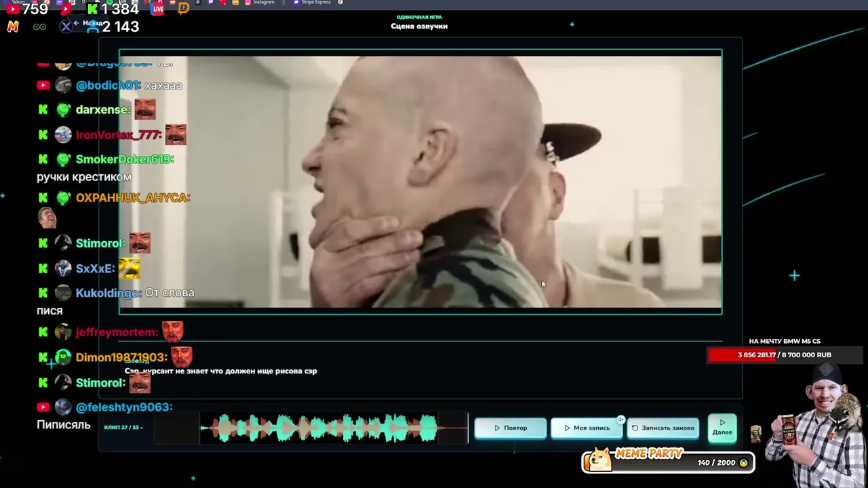Click the orange M logo icon
868x488 pixels.
pyautogui.click(x=13, y=26)
